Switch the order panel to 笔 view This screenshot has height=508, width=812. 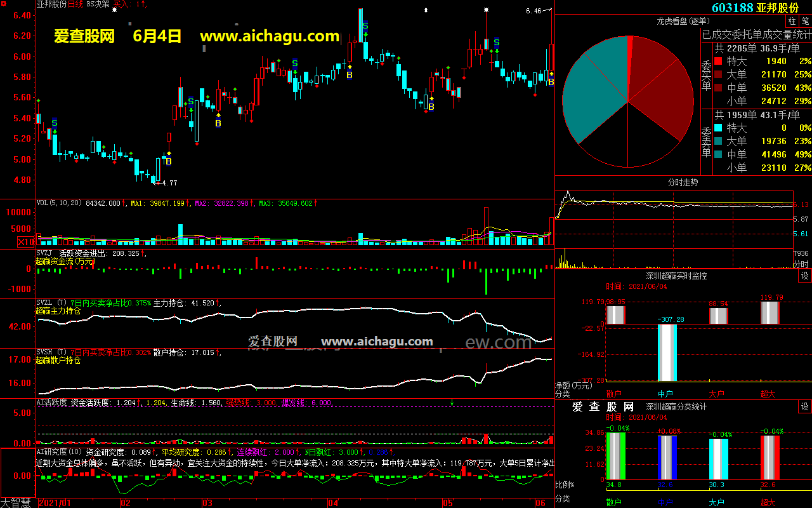point(805,22)
